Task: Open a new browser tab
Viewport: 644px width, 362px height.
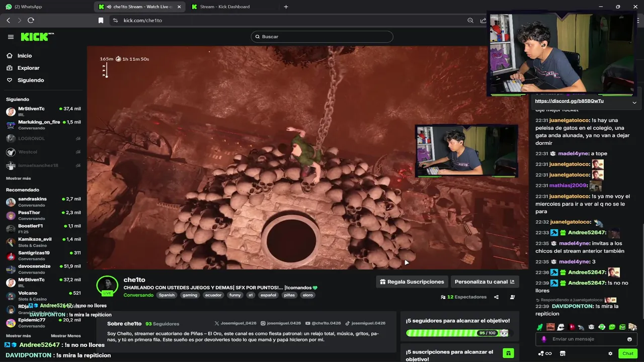Action: point(286,7)
